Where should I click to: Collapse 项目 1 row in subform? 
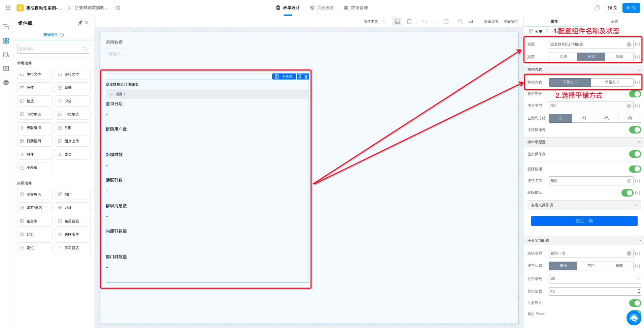[110, 94]
